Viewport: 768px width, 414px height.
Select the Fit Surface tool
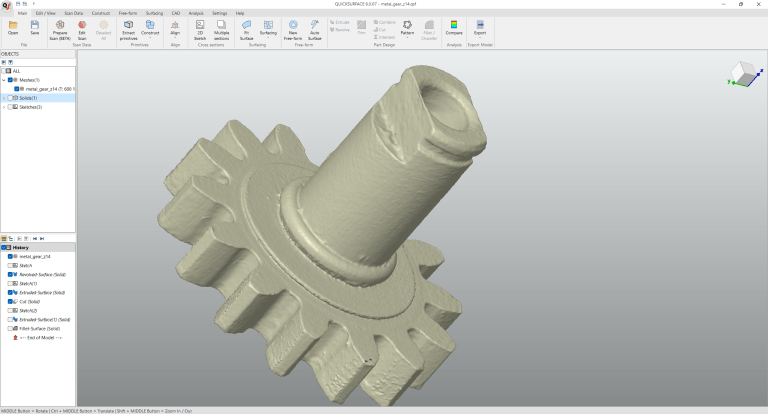click(246, 30)
